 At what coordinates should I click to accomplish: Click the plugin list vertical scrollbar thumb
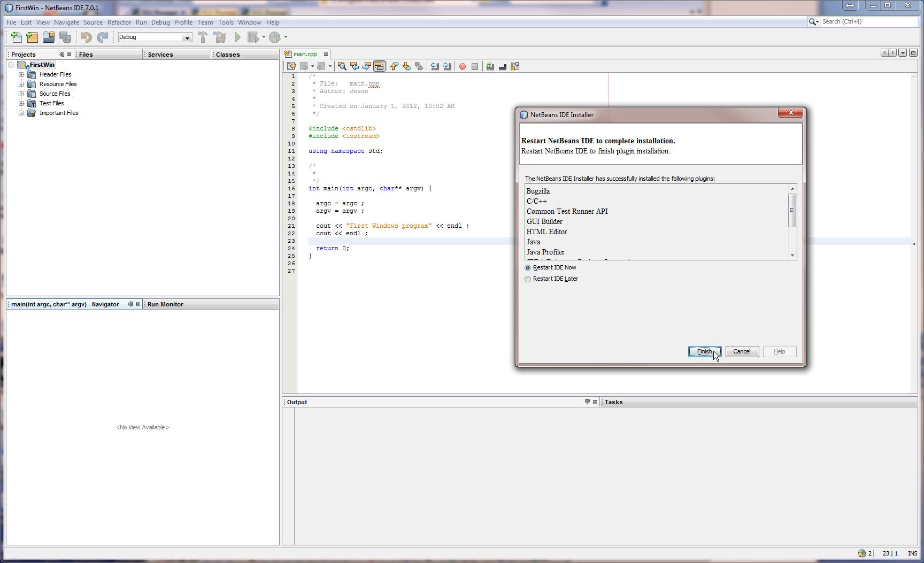coord(792,210)
